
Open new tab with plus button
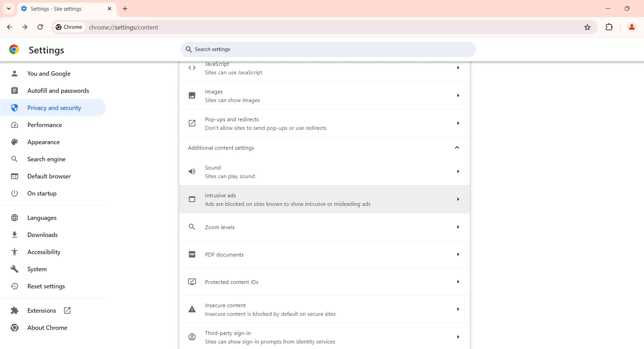pos(125,9)
